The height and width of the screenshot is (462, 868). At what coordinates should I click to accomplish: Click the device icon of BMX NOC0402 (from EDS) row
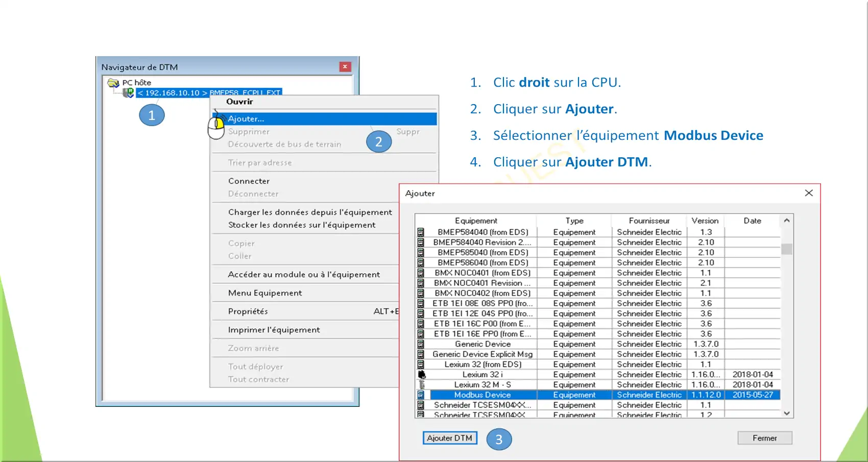tap(421, 293)
